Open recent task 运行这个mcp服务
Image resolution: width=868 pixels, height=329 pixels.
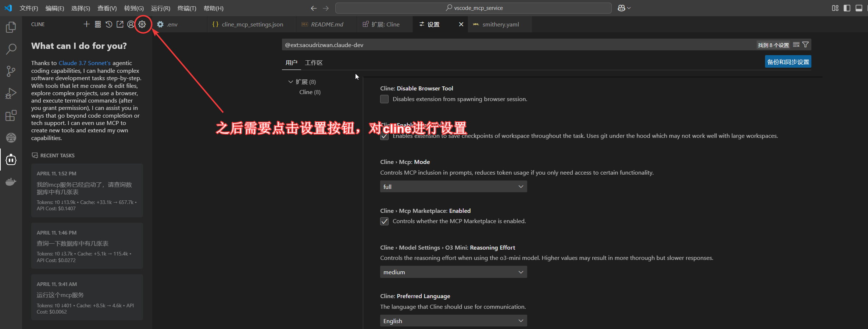pos(87,297)
